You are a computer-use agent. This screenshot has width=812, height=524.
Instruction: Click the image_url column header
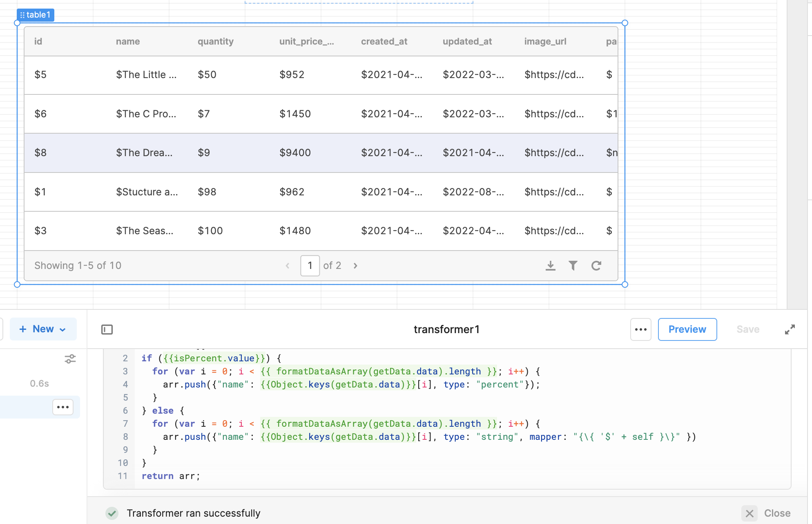(545, 41)
